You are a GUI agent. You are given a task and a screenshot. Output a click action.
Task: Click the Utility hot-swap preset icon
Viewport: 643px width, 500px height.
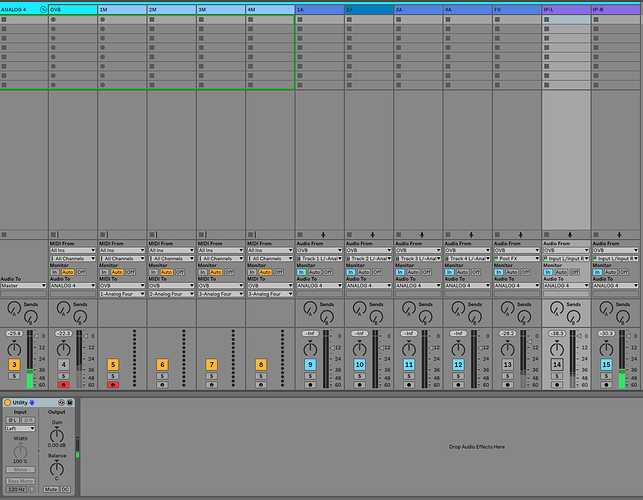point(59,402)
